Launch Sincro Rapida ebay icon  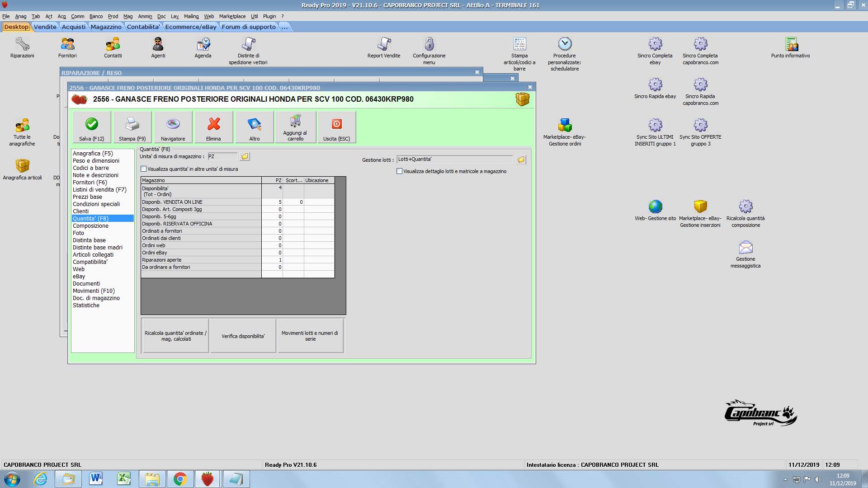[x=655, y=88]
